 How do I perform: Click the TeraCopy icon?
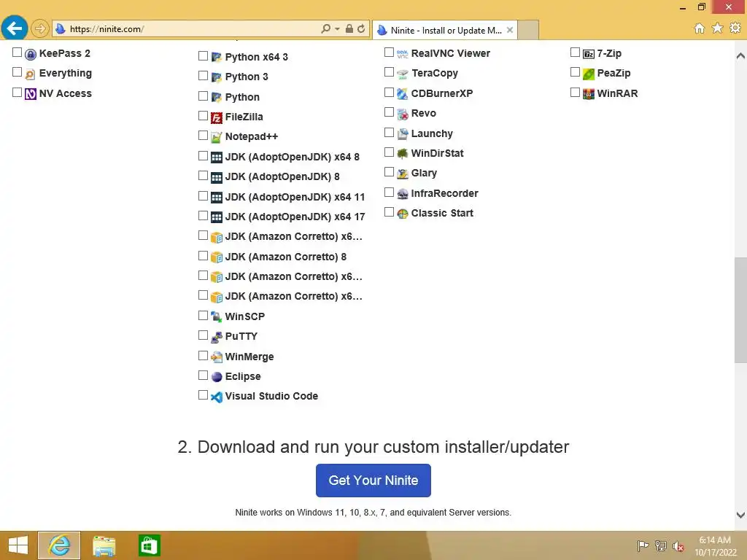(x=403, y=74)
